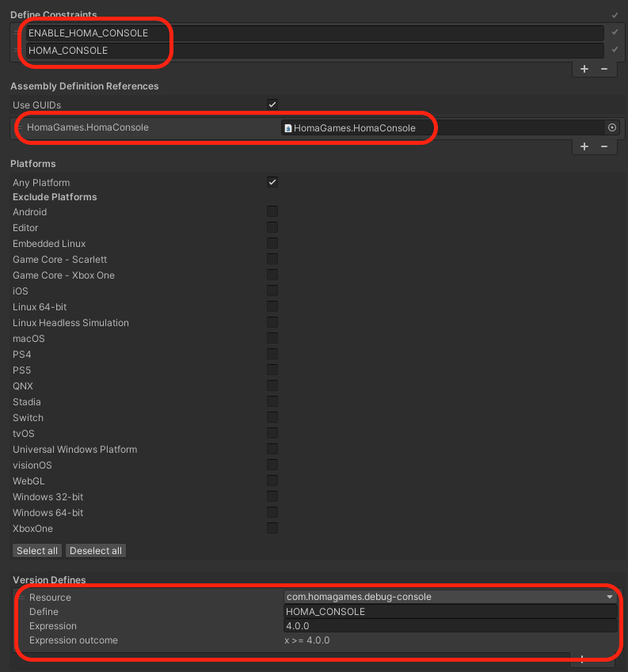Image resolution: width=628 pixels, height=672 pixels.
Task: Click Select all platforms button
Action: click(37, 551)
